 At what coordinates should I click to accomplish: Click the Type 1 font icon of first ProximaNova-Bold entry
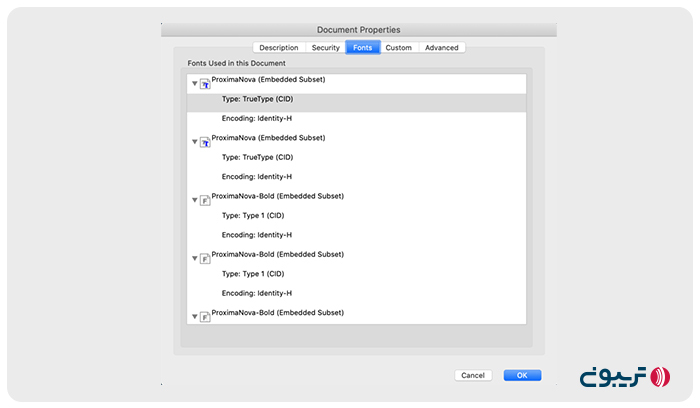coord(205,200)
